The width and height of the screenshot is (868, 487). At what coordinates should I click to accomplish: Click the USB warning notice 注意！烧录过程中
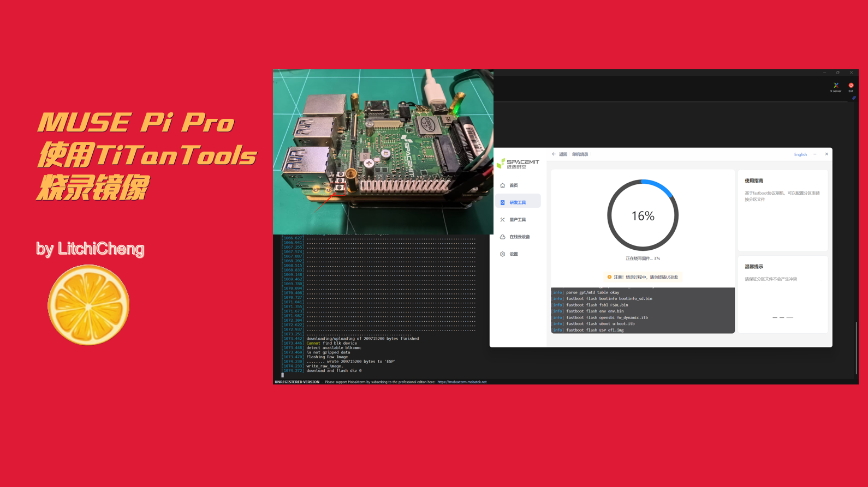tap(643, 277)
